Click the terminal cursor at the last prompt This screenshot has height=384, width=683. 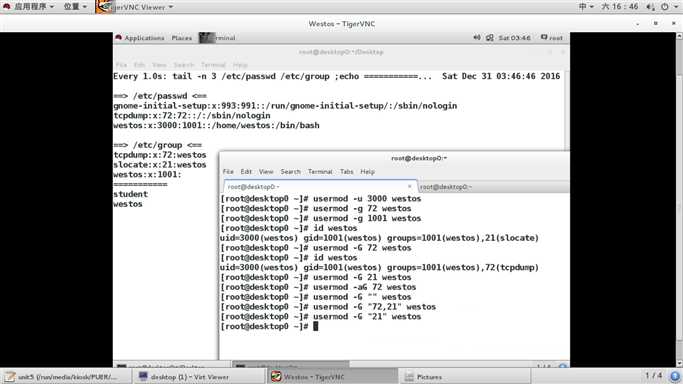tap(316, 326)
